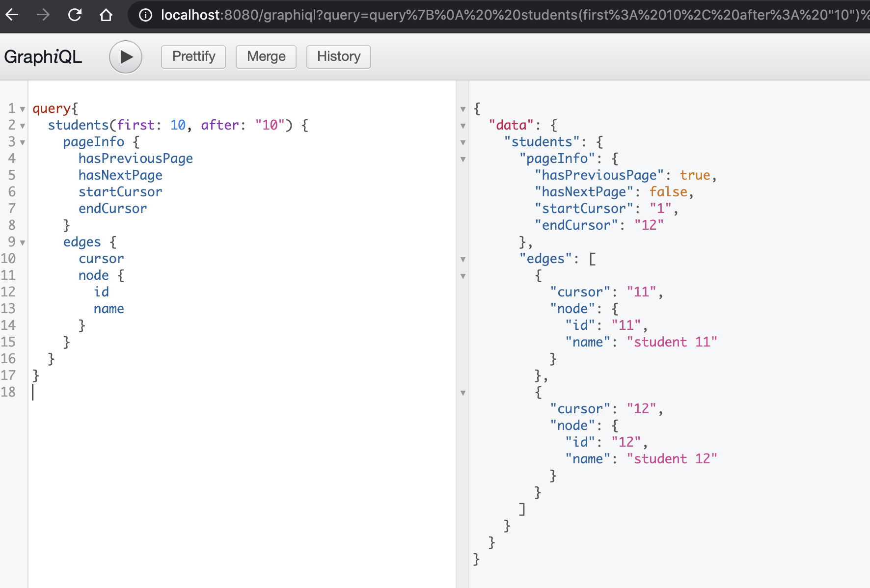The image size is (870, 588).
Task: Collapse the pageInfo block at line 3
Action: click(x=23, y=142)
